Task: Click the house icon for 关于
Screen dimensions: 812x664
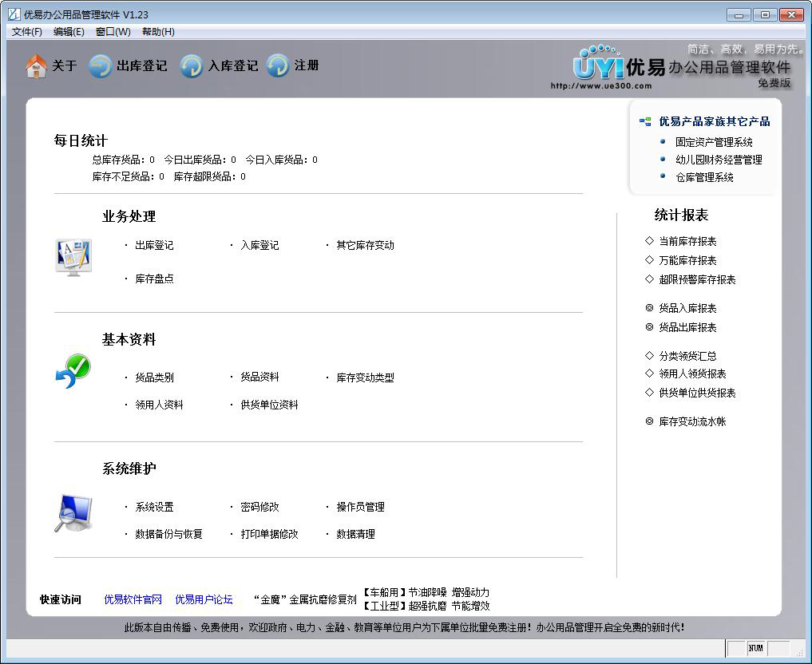Action: pyautogui.click(x=36, y=66)
